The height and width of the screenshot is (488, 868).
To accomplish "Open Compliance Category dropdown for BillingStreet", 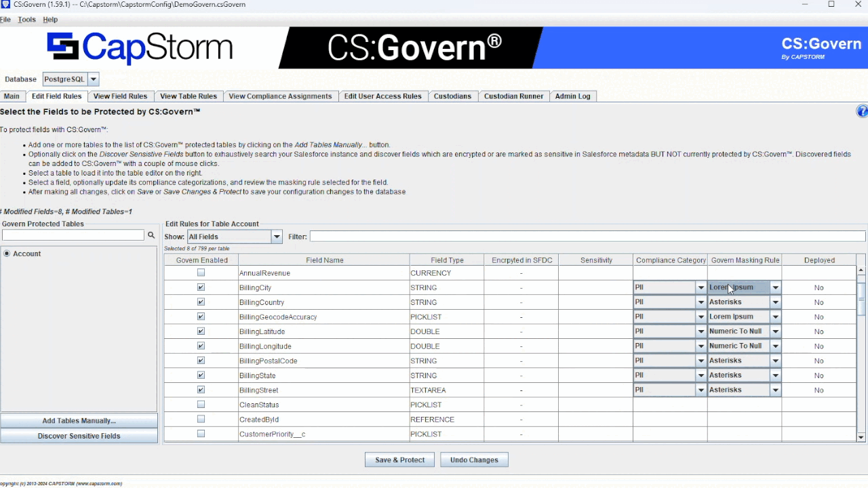I will 701,390.
